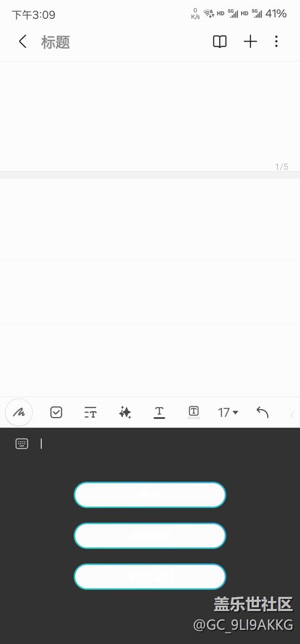Image resolution: width=300 pixels, height=644 pixels.
Task: Open the three-dot more options menu
Action: pos(276,42)
